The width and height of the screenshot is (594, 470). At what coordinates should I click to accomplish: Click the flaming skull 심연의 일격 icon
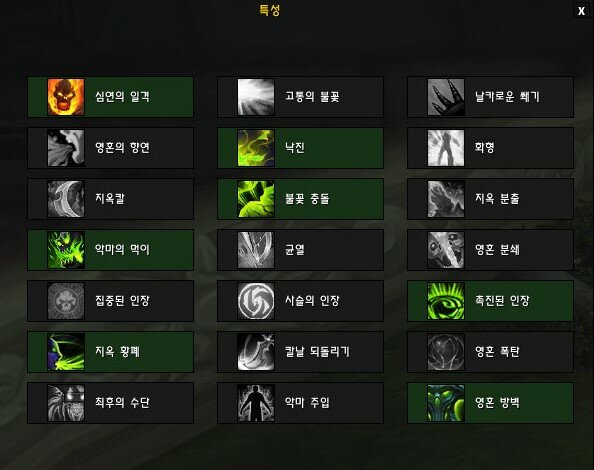(66, 97)
